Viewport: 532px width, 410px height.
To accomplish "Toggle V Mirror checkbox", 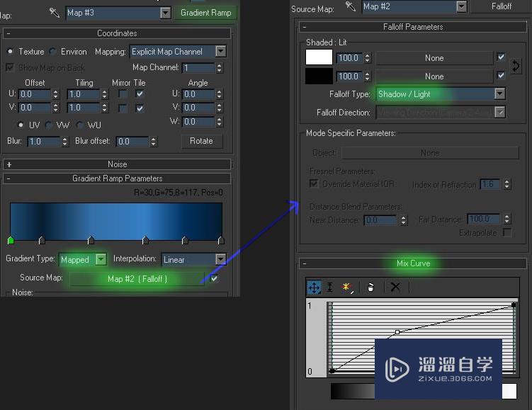I will 123,108.
